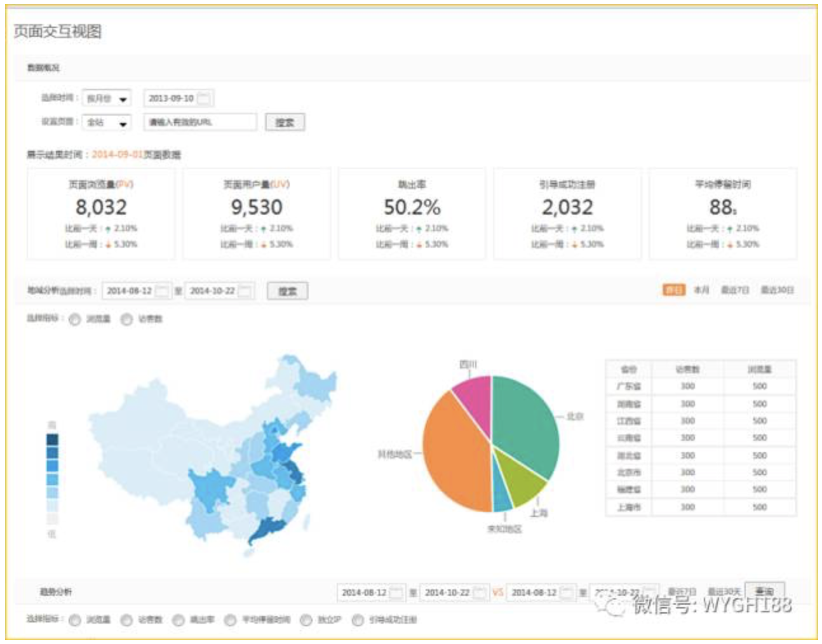822x644 pixels.
Task: Click calendar icon after VS start date
Action: (567, 593)
